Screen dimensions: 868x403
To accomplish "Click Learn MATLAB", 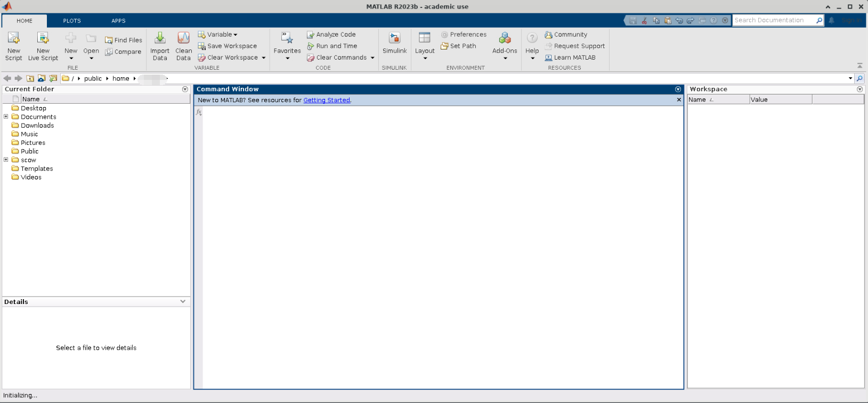I will click(570, 57).
